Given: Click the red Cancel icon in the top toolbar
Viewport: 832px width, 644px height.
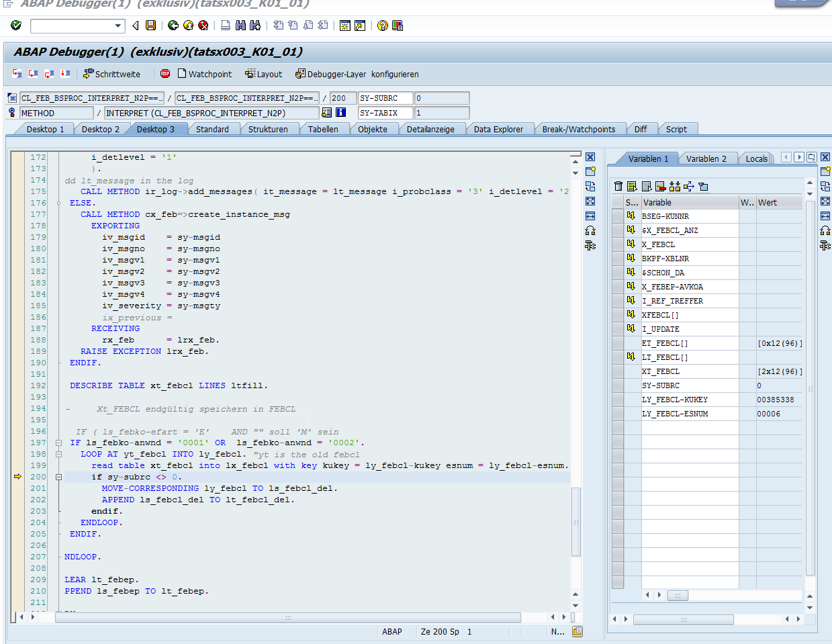Looking at the screenshot, I should (x=203, y=26).
